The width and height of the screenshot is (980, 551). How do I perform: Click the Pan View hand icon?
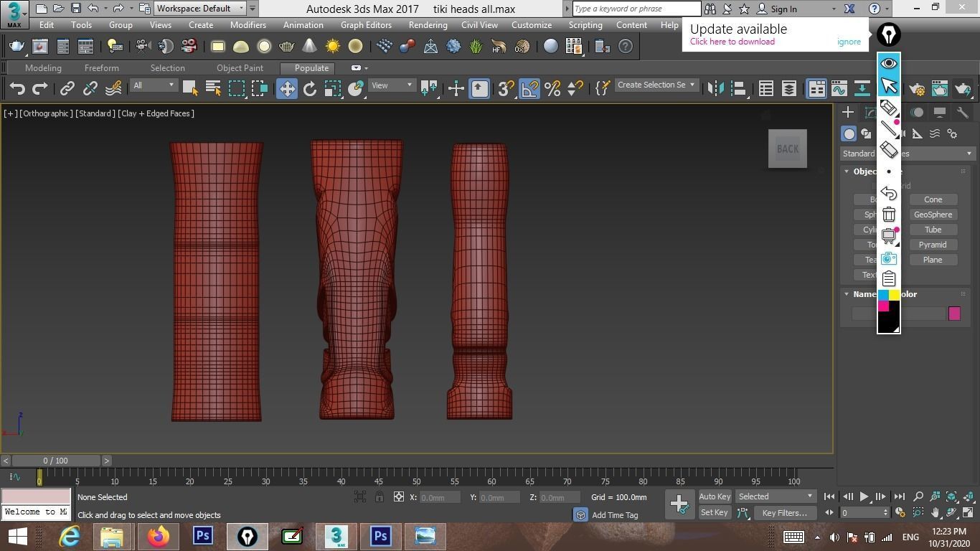(x=936, y=512)
